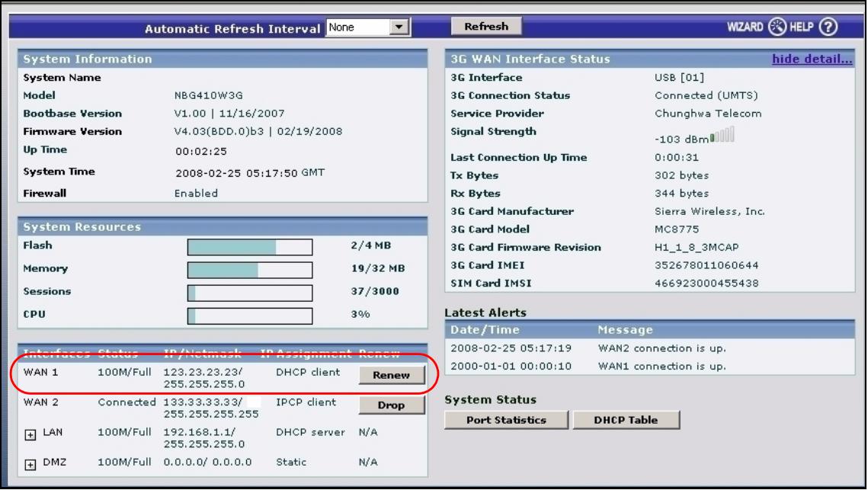868x490 pixels.
Task: Click the 3% CPU value
Action: [360, 314]
